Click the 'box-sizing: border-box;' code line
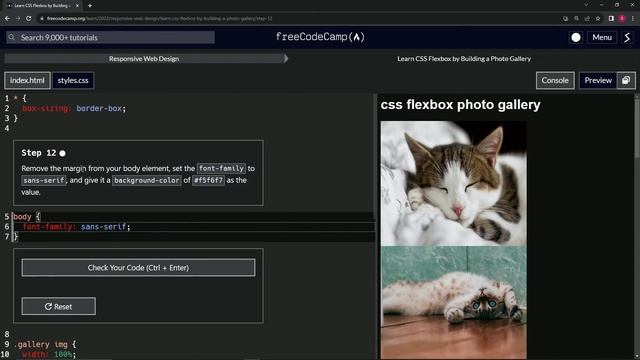This screenshot has height=360, width=640. 74,108
